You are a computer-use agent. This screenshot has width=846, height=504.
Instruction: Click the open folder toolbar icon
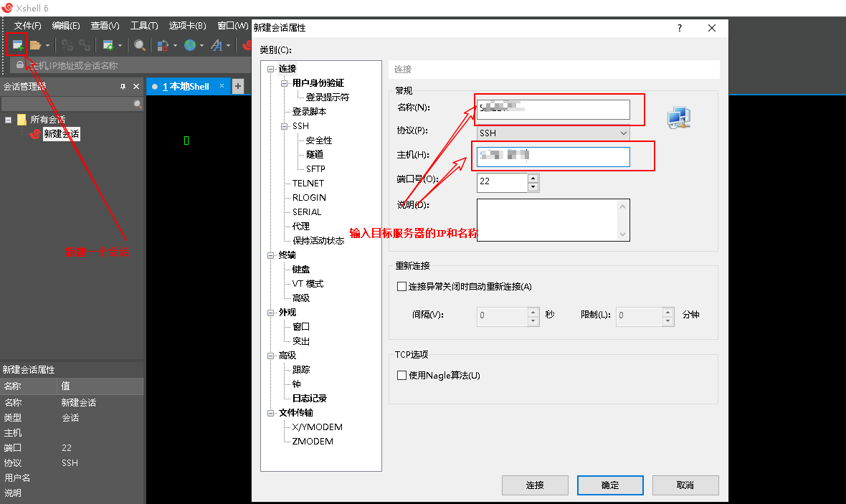[35, 45]
